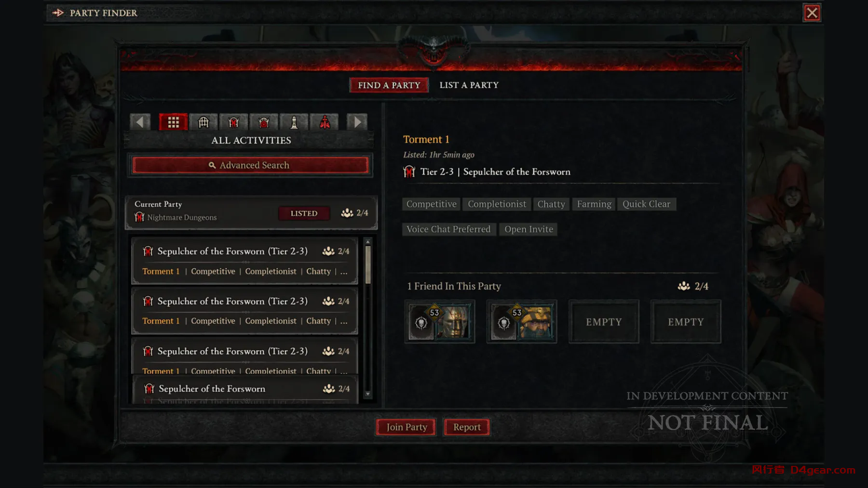Image resolution: width=868 pixels, height=488 pixels.
Task: Click the party list scrollbar down arrow
Action: (368, 394)
